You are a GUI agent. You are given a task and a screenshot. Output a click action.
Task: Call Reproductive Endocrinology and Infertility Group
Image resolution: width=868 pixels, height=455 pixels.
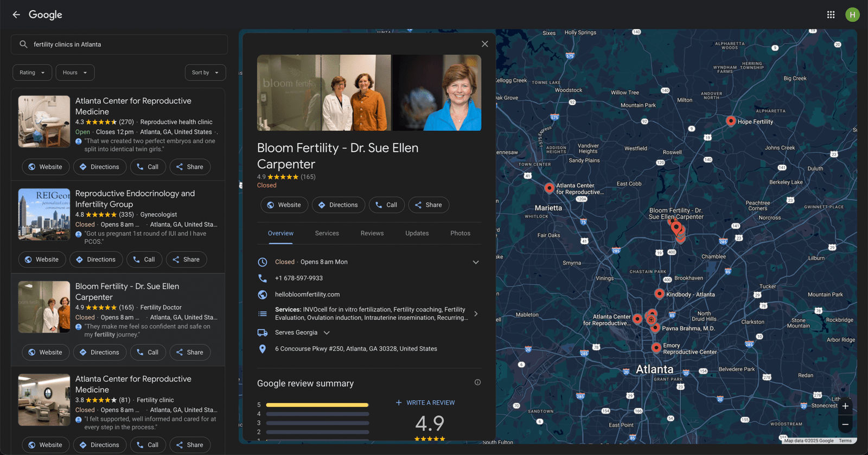click(144, 260)
